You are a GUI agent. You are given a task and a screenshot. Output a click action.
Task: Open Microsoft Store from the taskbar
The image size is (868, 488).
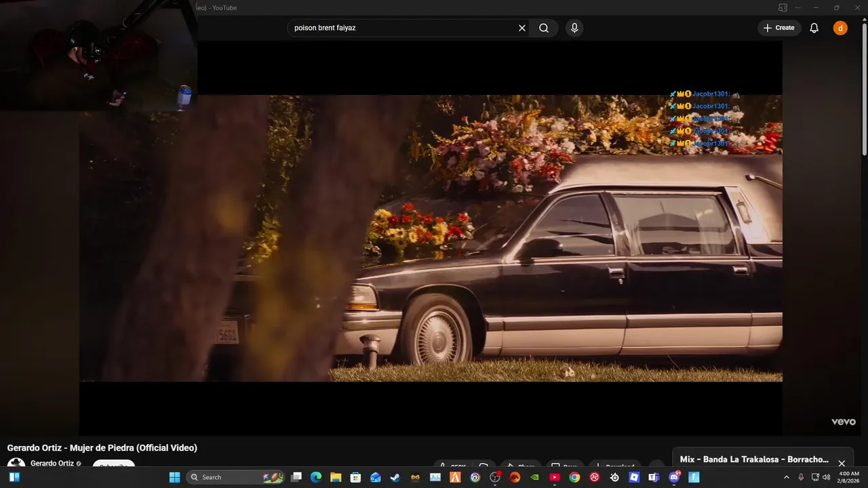click(355, 477)
